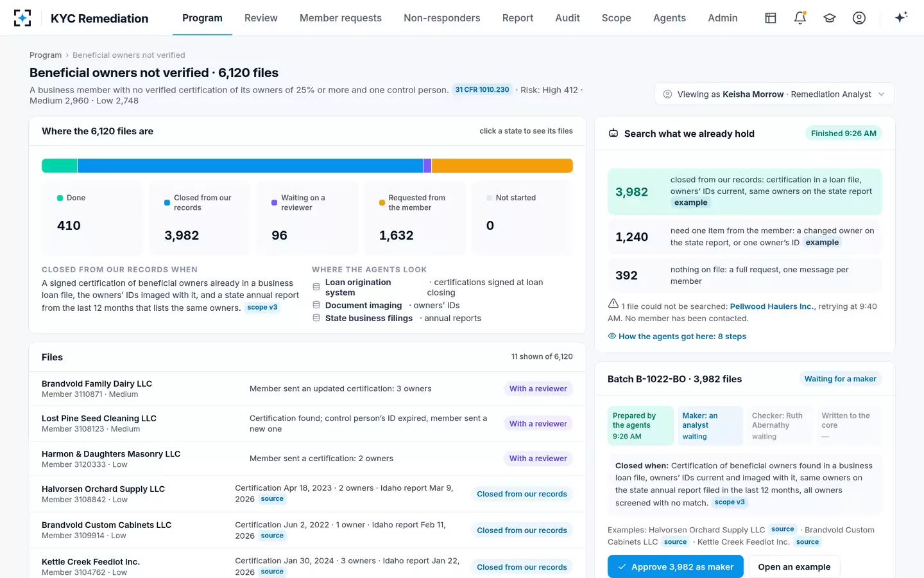Click the Open an example button

(794, 567)
